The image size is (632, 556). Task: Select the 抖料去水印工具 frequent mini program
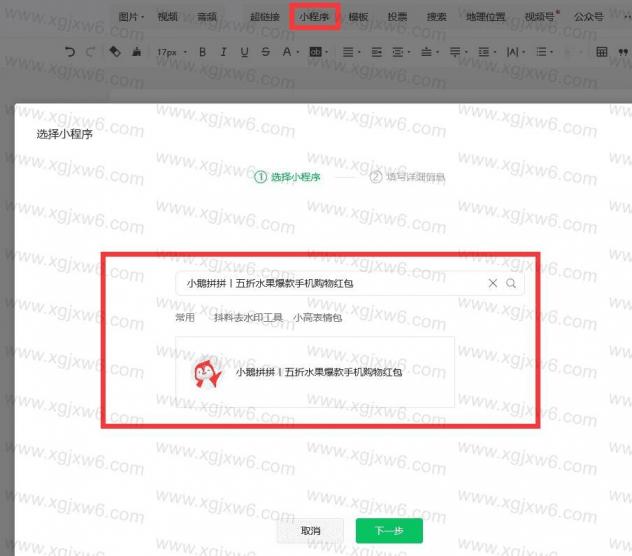point(248,318)
